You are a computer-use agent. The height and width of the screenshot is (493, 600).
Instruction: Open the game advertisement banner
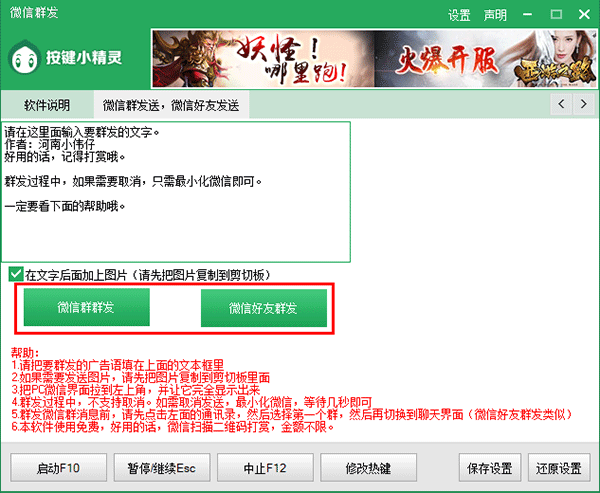pyautogui.click(x=374, y=59)
